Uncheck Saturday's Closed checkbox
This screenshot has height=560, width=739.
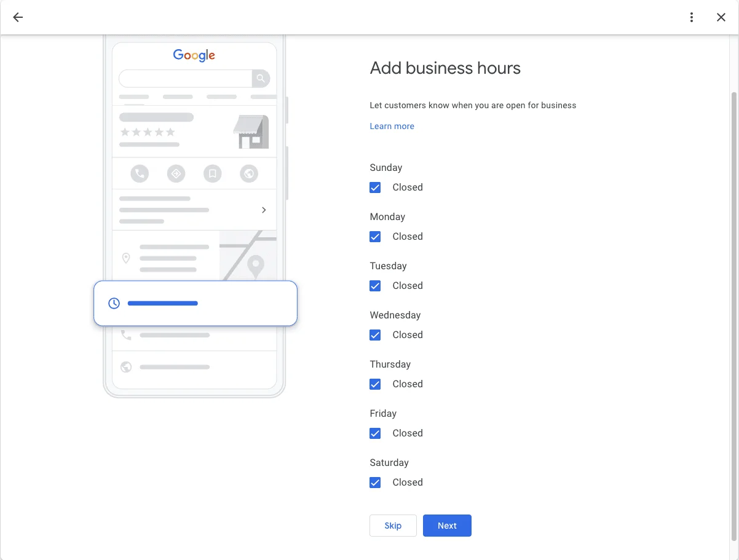pyautogui.click(x=375, y=483)
